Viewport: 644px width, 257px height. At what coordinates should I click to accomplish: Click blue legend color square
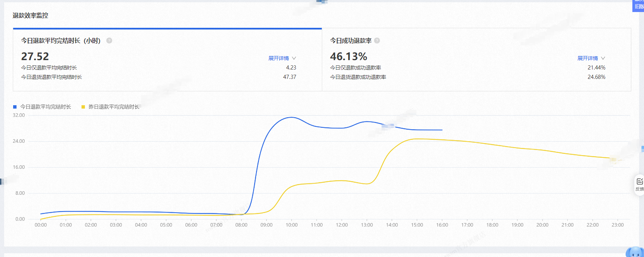point(15,107)
